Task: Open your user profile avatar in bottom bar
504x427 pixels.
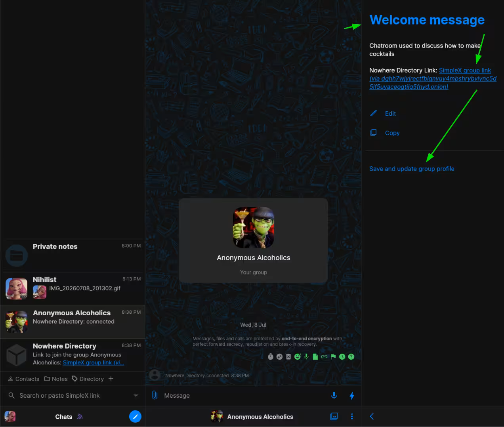Action: point(10,416)
